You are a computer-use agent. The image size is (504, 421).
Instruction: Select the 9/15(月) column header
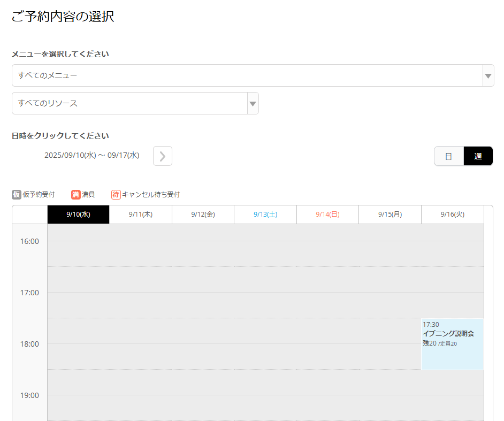pos(390,215)
